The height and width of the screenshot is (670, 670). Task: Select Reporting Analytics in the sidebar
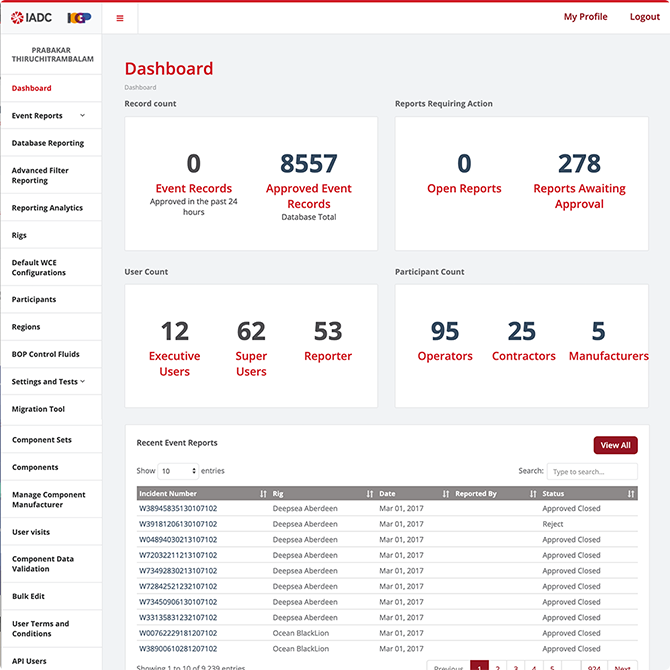[x=47, y=208]
